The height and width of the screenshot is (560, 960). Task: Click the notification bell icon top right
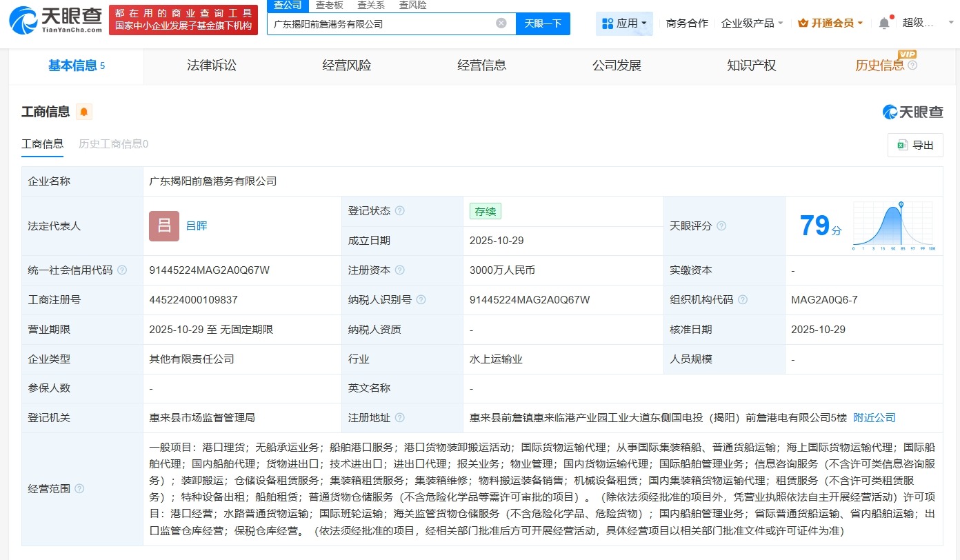click(x=883, y=22)
